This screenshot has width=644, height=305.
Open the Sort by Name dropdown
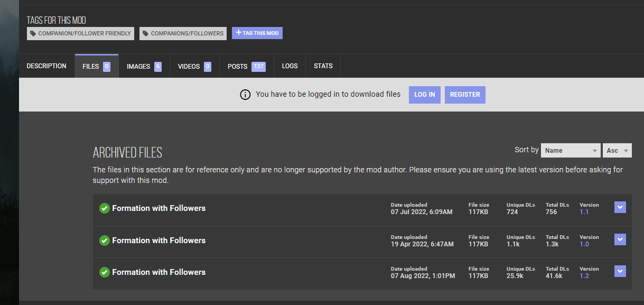pyautogui.click(x=571, y=151)
